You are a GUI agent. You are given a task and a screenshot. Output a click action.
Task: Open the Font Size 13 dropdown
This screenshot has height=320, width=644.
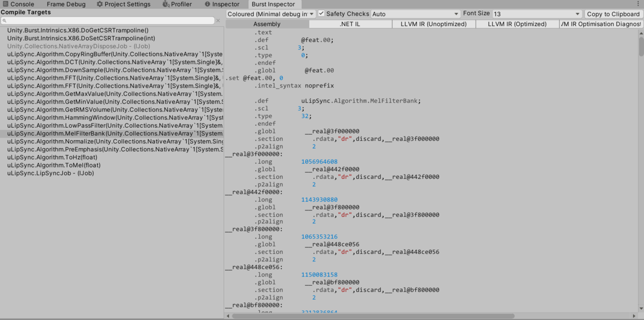[537, 14]
